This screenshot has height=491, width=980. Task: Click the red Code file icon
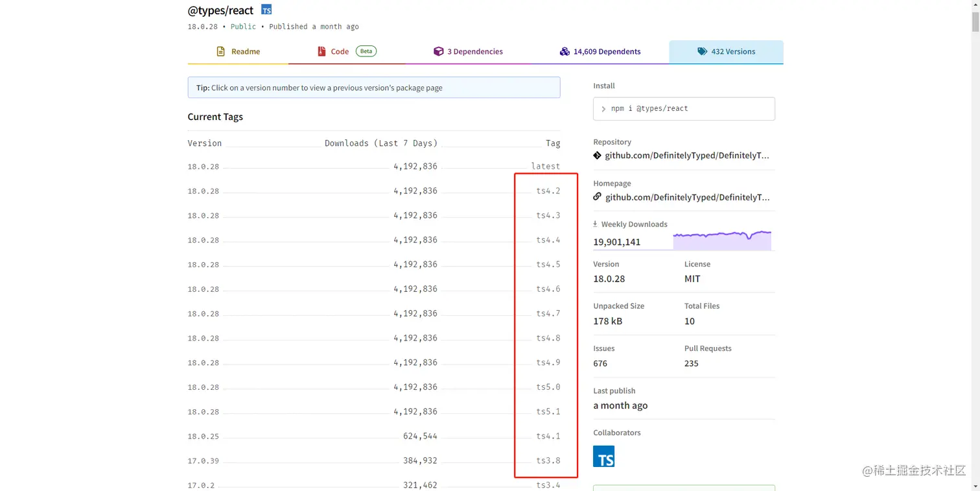point(321,51)
